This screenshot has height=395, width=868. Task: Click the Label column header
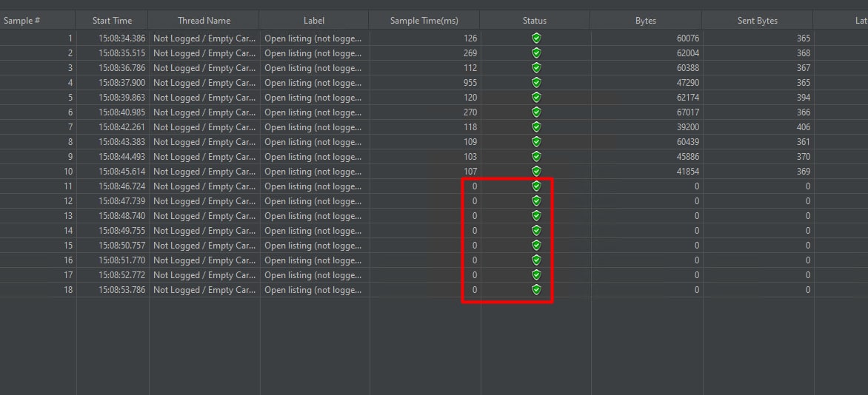314,21
